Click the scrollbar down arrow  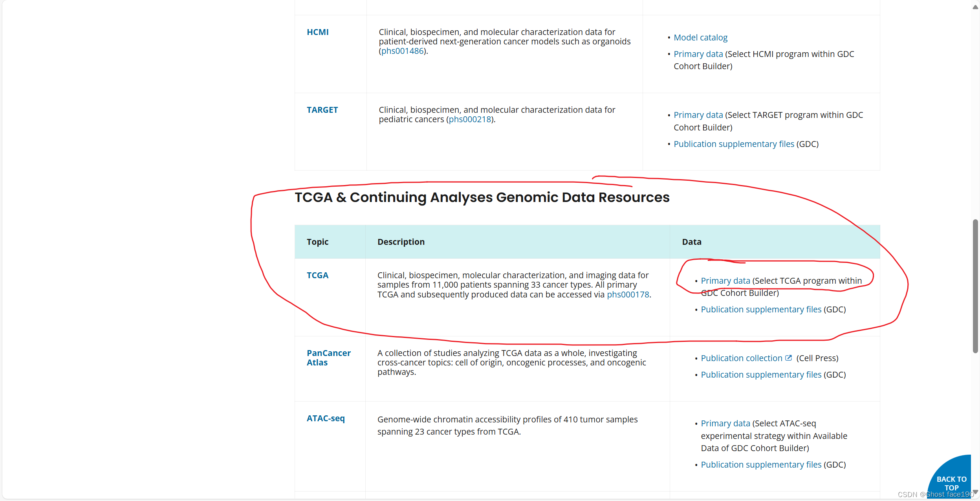(x=975, y=492)
